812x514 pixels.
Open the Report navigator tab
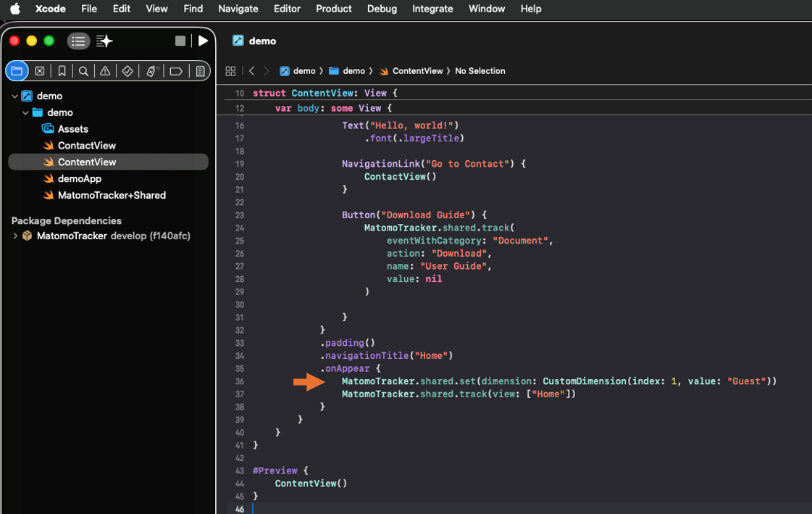click(201, 71)
